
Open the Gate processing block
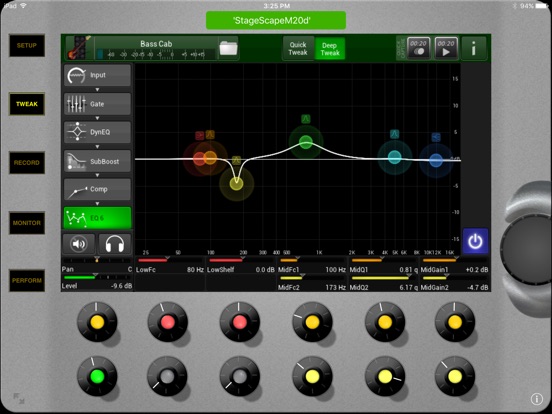[98, 104]
